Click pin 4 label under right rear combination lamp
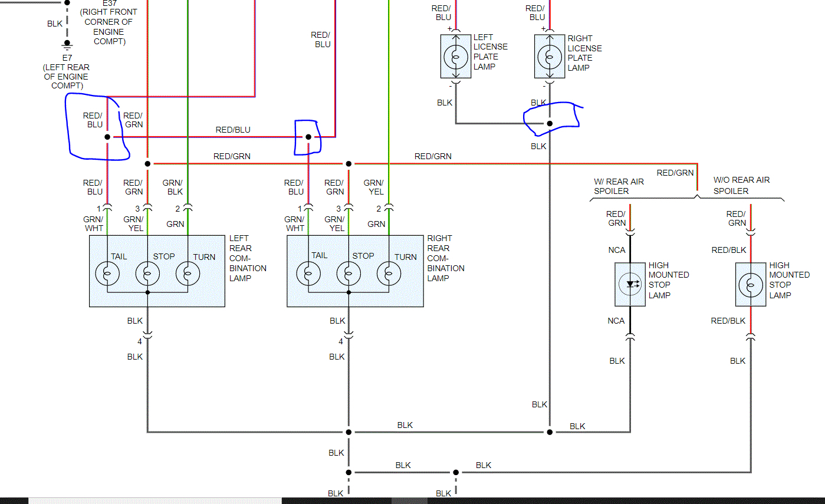825x504 pixels. [x=341, y=341]
